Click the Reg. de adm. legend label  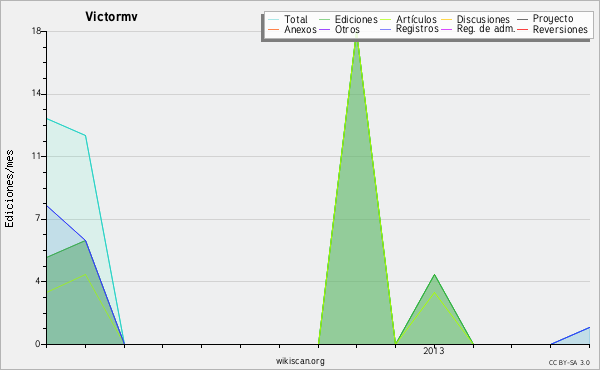tap(486, 29)
